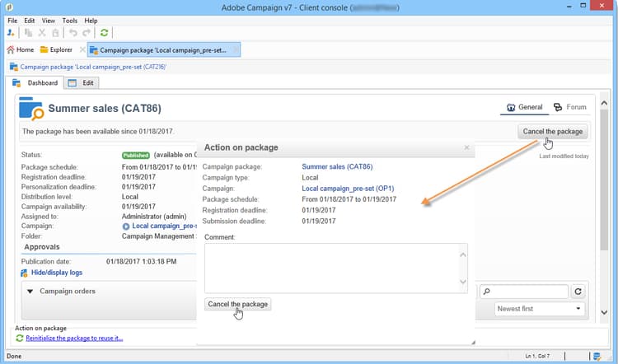Click the green reinitialize icon
Screen dimensions: 618x364
click(19, 338)
